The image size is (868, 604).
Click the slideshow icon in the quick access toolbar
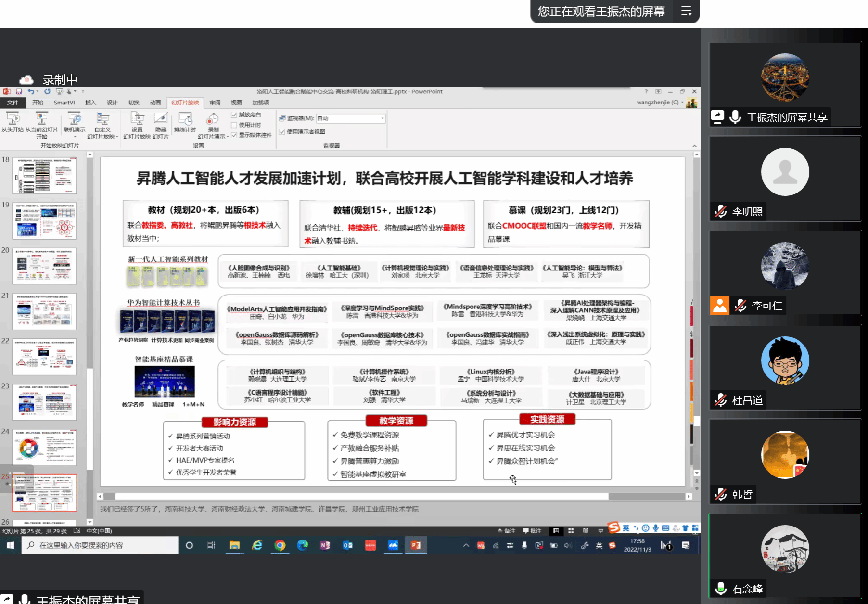[x=59, y=91]
